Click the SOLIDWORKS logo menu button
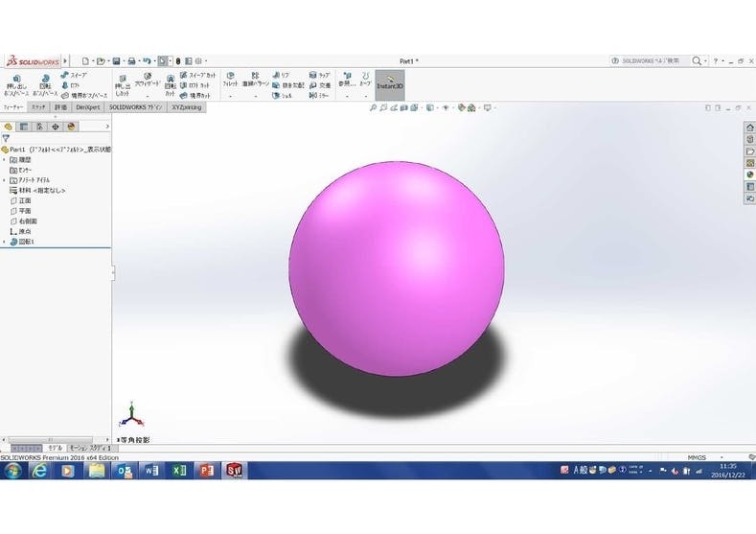 point(35,60)
